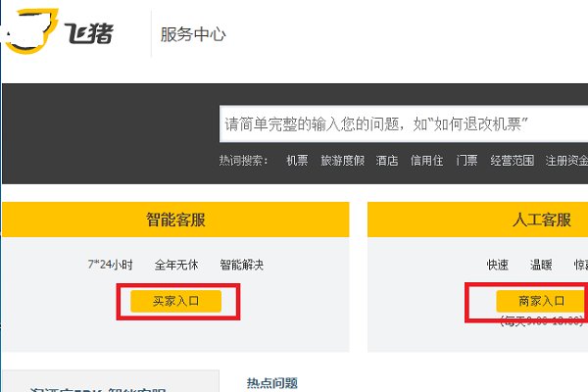588x392 pixels.
Task: Click the 智能解决 label
Action: [x=241, y=265]
